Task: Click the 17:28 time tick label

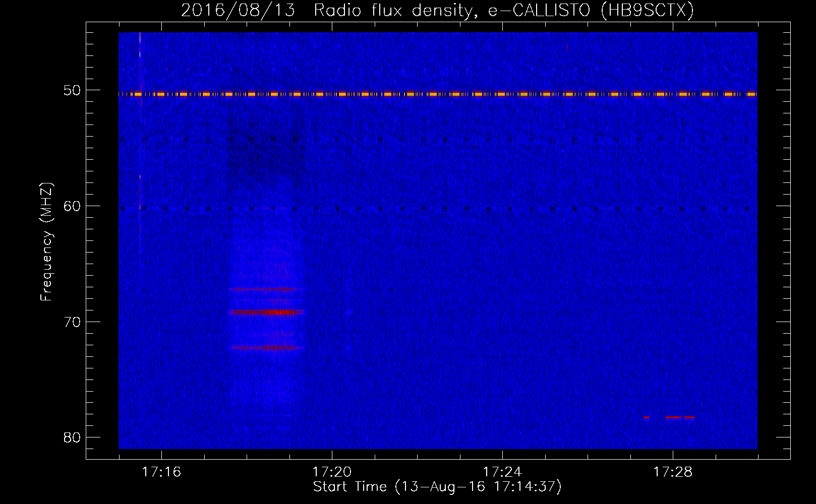Action: [x=673, y=472]
